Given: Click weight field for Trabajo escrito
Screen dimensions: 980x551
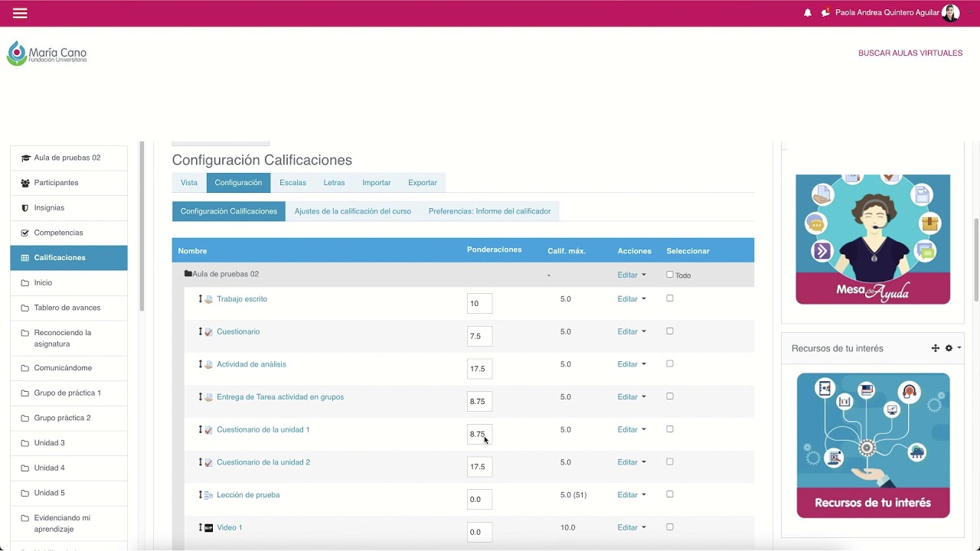Looking at the screenshot, I should pos(479,304).
